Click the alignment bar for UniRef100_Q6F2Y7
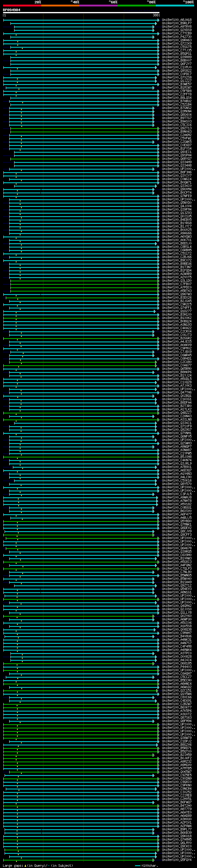 (85, 64)
